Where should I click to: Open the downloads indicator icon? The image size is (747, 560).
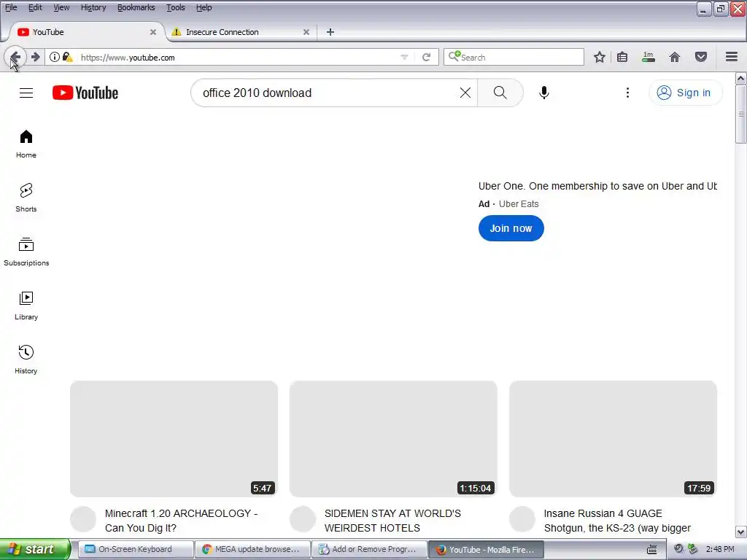(x=649, y=57)
